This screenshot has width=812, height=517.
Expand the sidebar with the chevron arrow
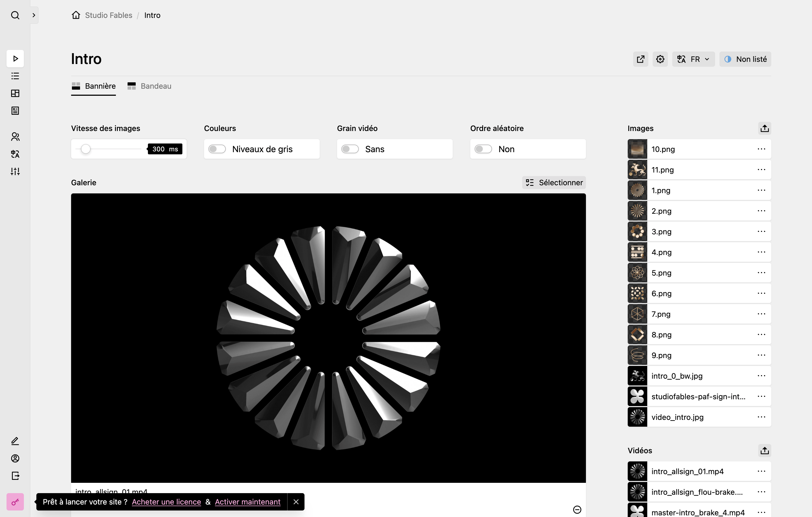pos(34,15)
